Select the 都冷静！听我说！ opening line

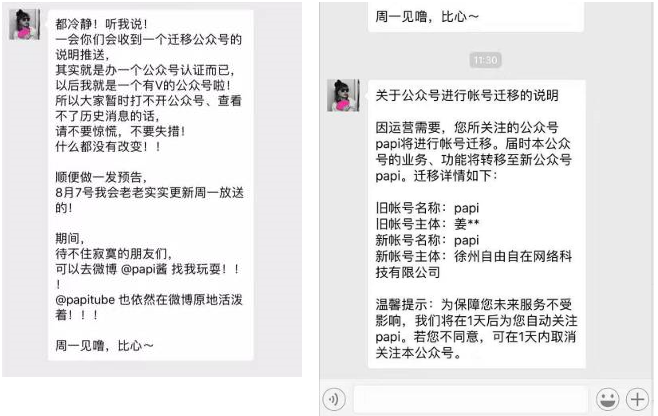(101, 24)
